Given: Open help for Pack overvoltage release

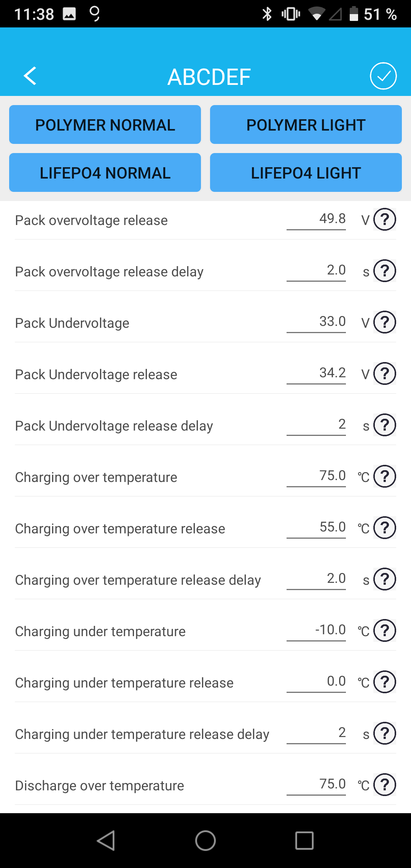Looking at the screenshot, I should [385, 220].
